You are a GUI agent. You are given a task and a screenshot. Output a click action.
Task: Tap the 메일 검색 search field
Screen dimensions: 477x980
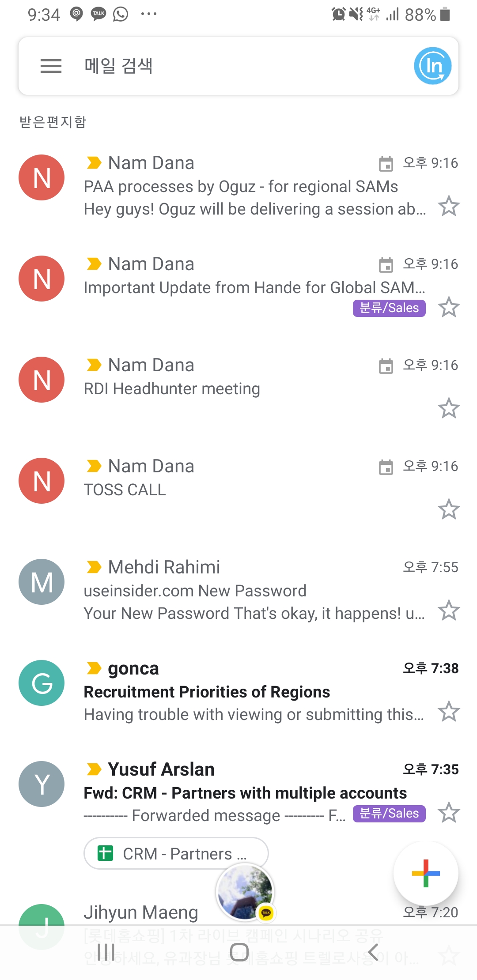pos(221,66)
